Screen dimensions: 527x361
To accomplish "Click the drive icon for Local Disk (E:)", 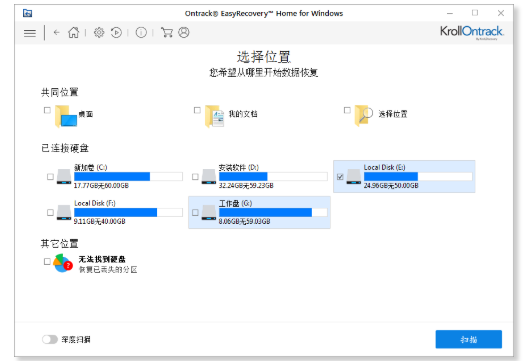I will click(354, 176).
